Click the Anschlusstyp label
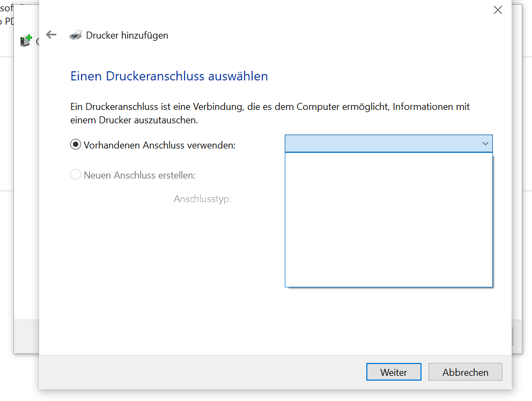Screen dimensions: 532x401 [203, 199]
